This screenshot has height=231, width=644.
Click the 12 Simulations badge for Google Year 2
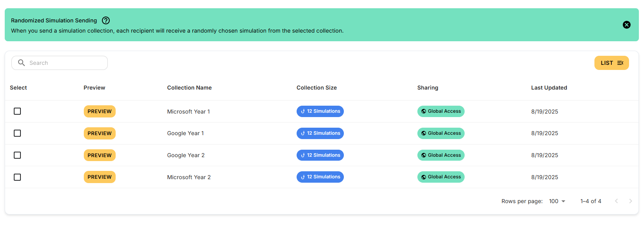coord(320,155)
